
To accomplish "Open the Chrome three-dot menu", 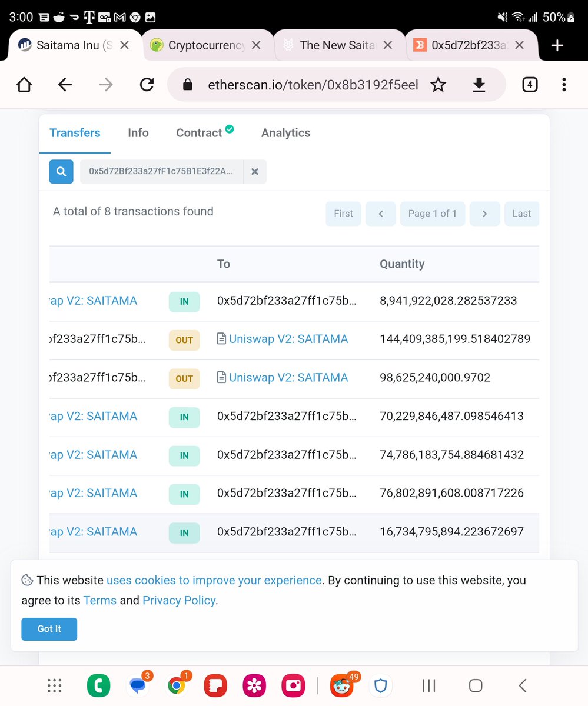I will (564, 85).
